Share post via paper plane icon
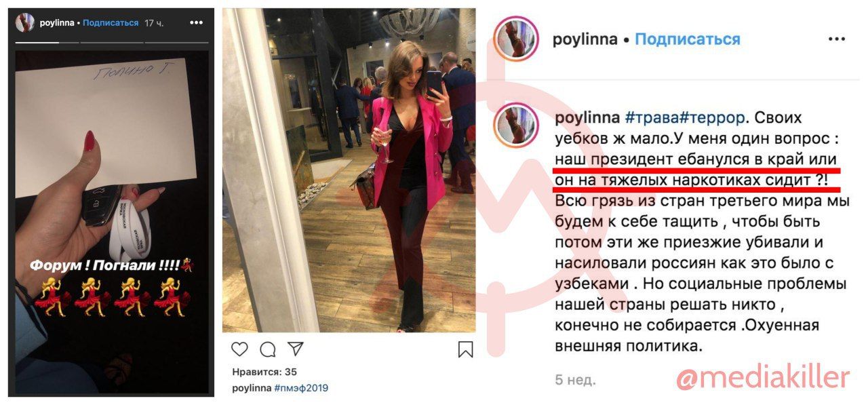868x405 pixels. (295, 349)
